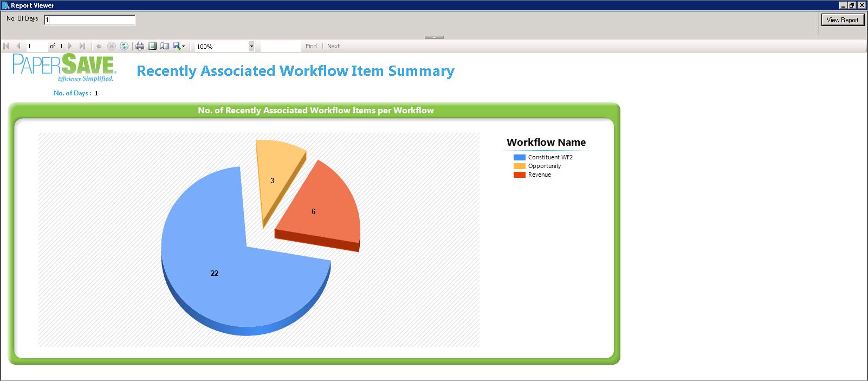Image resolution: width=868 pixels, height=381 pixels.
Task: Go to the first report page
Action: [7, 46]
